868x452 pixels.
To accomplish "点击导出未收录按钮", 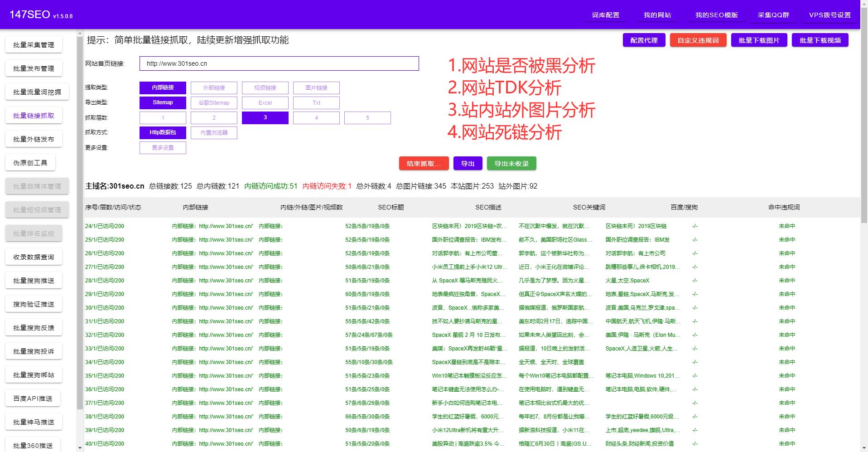I will [511, 163].
